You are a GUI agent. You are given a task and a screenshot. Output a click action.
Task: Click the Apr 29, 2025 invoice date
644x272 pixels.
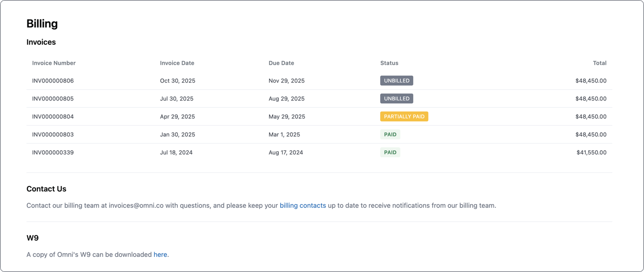[x=177, y=117]
